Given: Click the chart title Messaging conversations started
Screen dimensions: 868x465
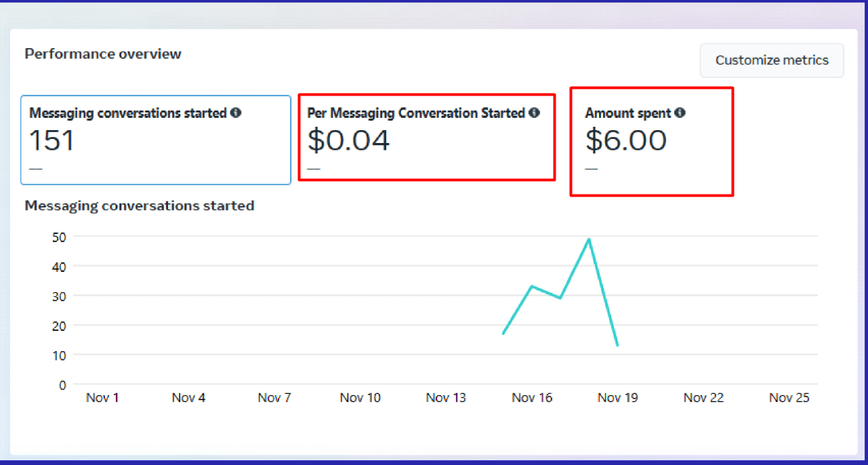Looking at the screenshot, I should click(x=140, y=205).
